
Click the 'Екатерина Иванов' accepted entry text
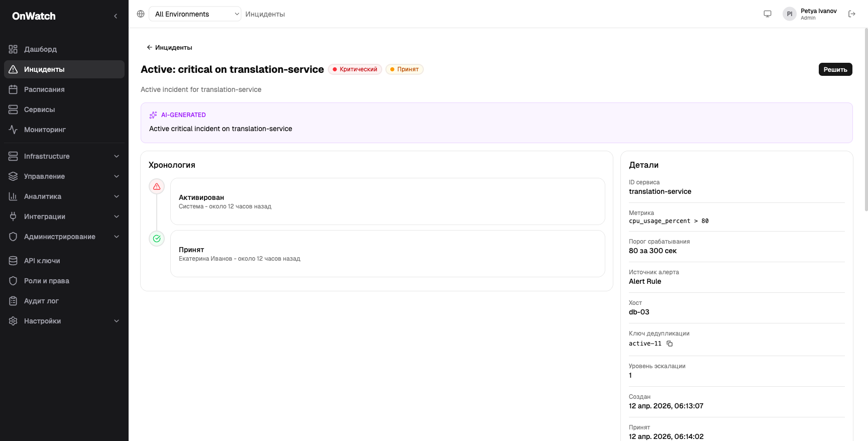coord(240,259)
